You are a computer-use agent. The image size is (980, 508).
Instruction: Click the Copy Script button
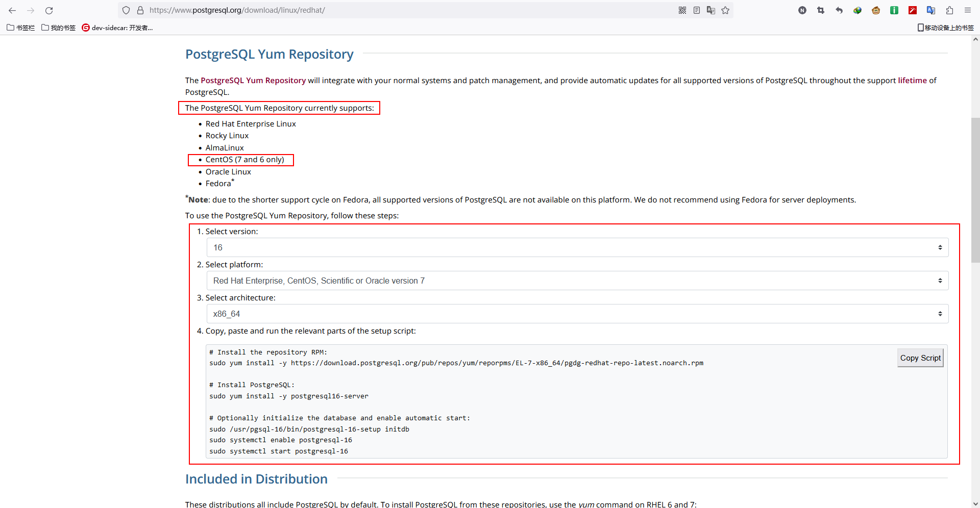920,358
